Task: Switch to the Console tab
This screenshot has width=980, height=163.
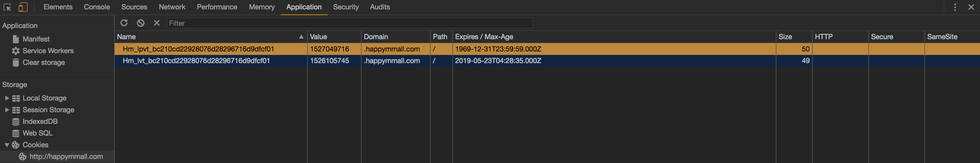Action: [97, 7]
